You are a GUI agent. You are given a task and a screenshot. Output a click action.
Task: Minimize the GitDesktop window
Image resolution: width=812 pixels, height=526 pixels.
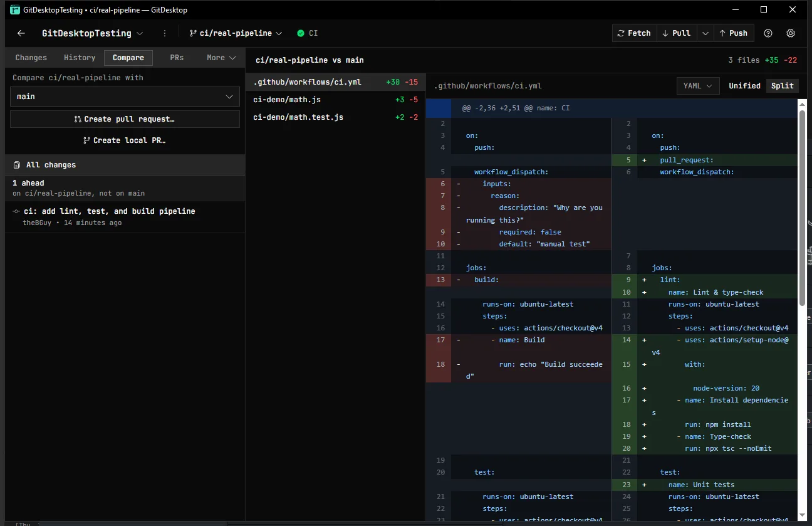coord(735,9)
